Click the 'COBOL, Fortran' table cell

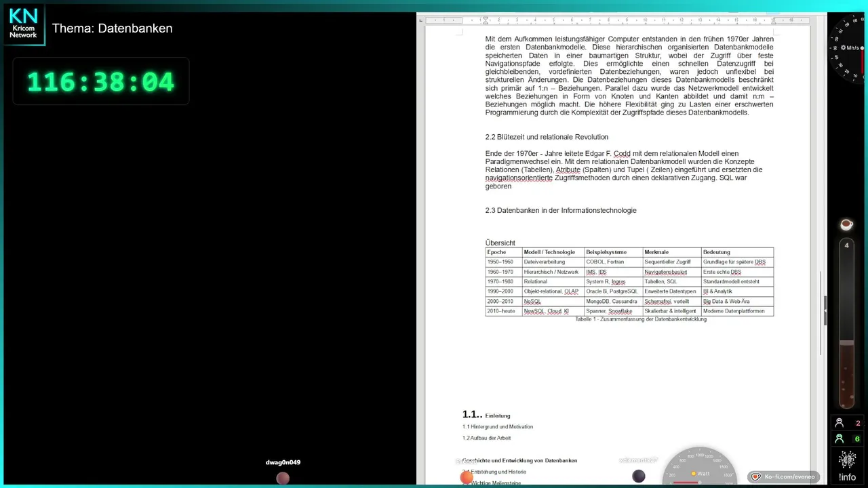[614, 262]
